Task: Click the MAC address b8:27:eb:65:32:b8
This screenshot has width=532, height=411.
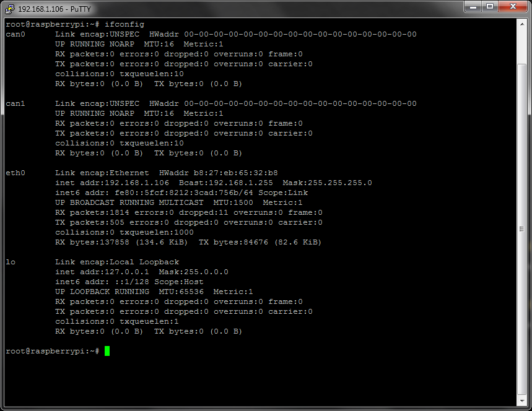Action: click(x=235, y=173)
